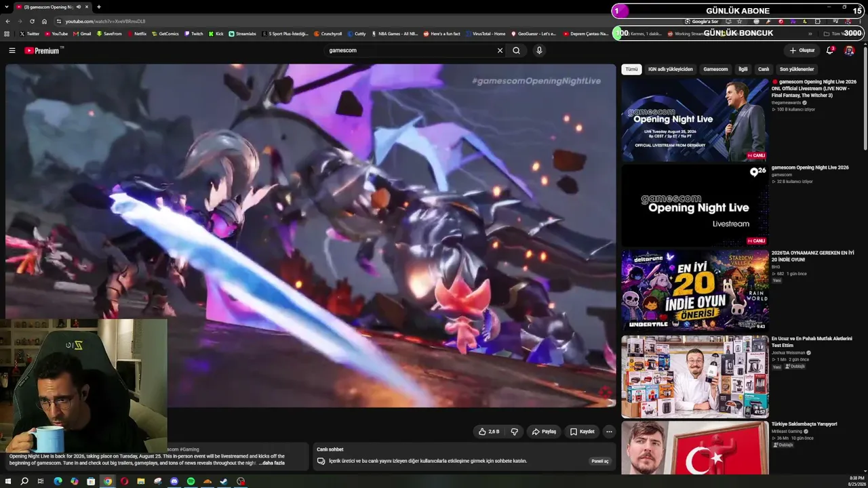Screen dimensions: 868x488
Task: Open the Windows Start menu
Action: point(7,481)
